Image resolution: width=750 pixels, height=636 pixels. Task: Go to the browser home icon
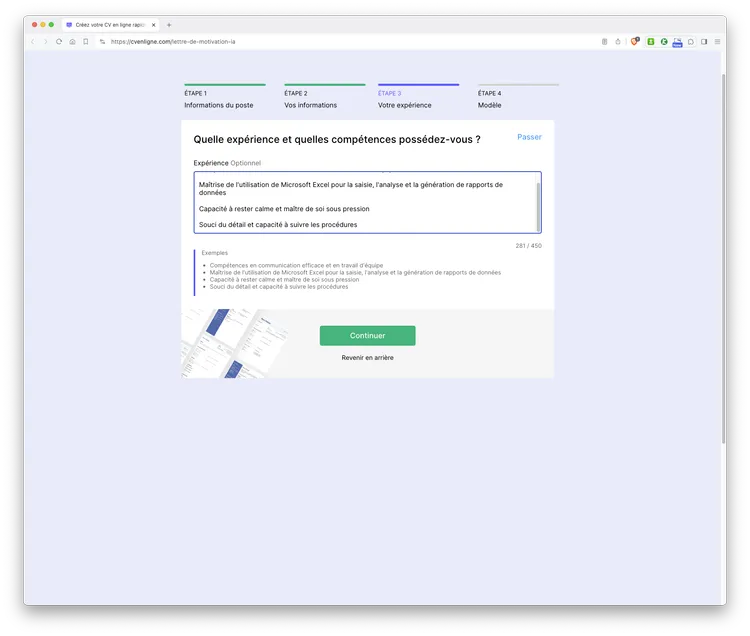tap(72, 42)
